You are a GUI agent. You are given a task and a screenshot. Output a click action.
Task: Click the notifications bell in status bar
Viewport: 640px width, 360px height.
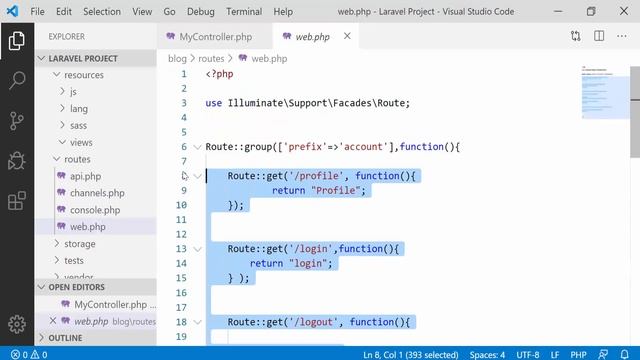point(624,354)
